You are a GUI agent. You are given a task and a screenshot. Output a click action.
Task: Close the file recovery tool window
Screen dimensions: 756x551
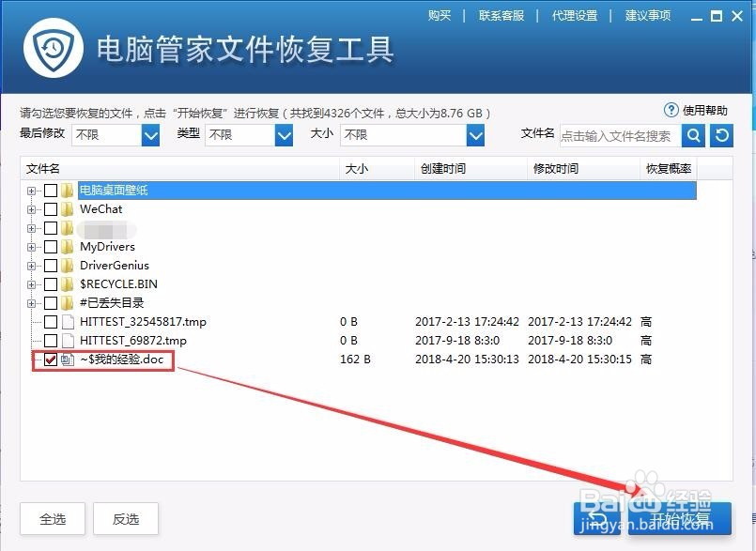point(737,16)
